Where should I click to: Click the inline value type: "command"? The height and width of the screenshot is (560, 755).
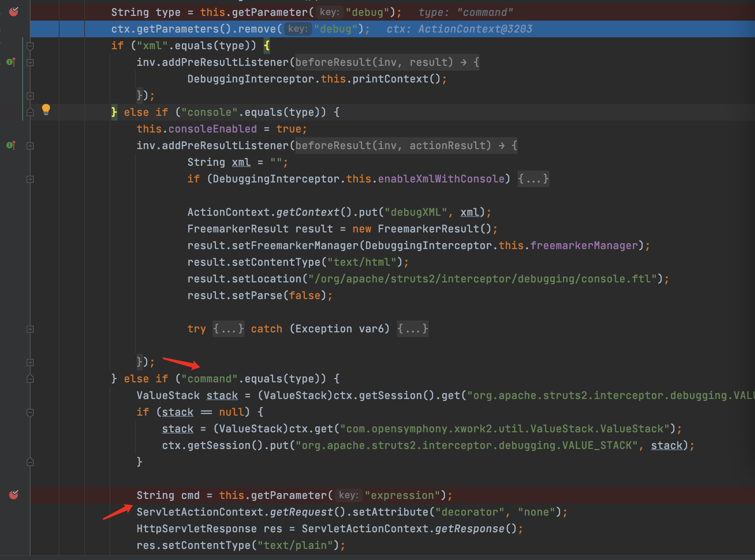tap(466, 12)
